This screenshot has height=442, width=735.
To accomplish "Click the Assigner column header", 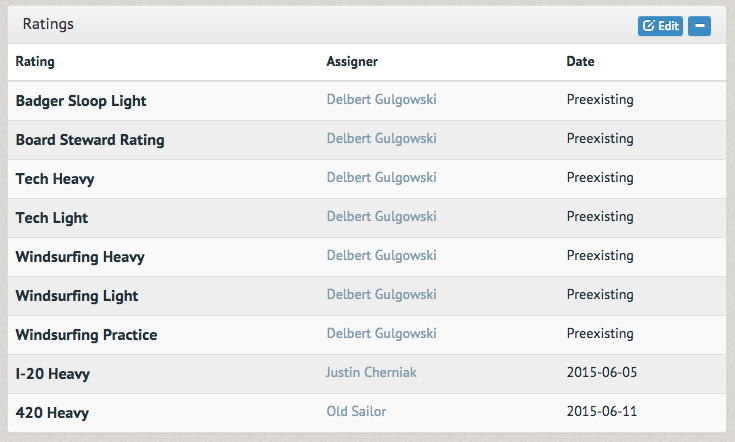I will tap(352, 61).
